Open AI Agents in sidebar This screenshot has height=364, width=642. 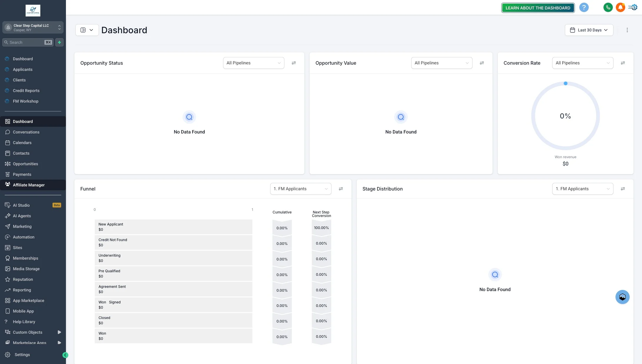[33, 216]
